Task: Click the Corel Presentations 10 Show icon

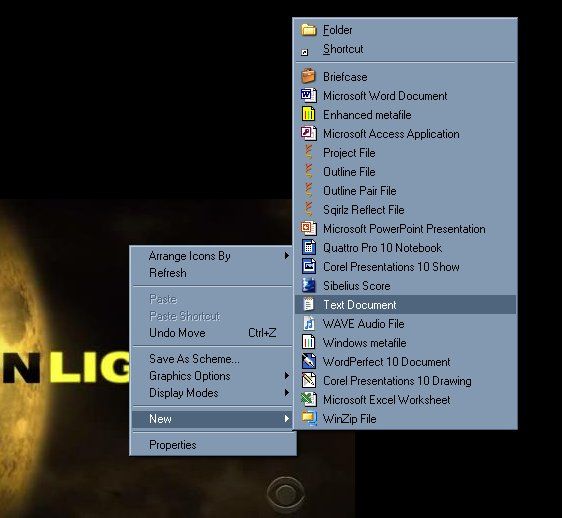Action: coord(309,266)
